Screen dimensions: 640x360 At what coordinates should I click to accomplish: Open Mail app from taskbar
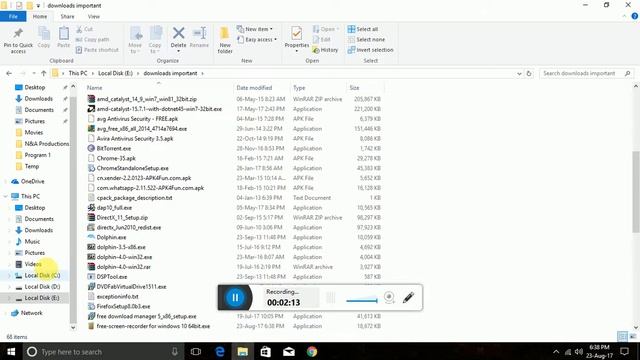pos(289,351)
